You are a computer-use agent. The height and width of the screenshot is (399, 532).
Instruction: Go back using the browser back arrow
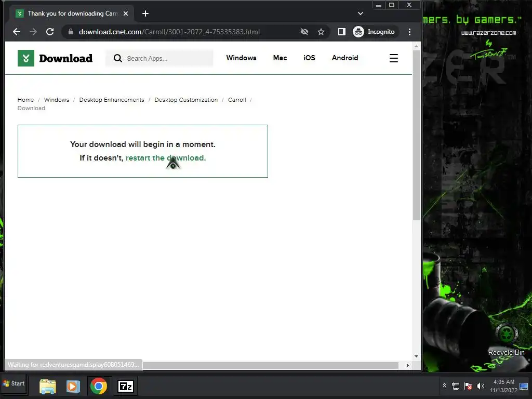(16, 32)
